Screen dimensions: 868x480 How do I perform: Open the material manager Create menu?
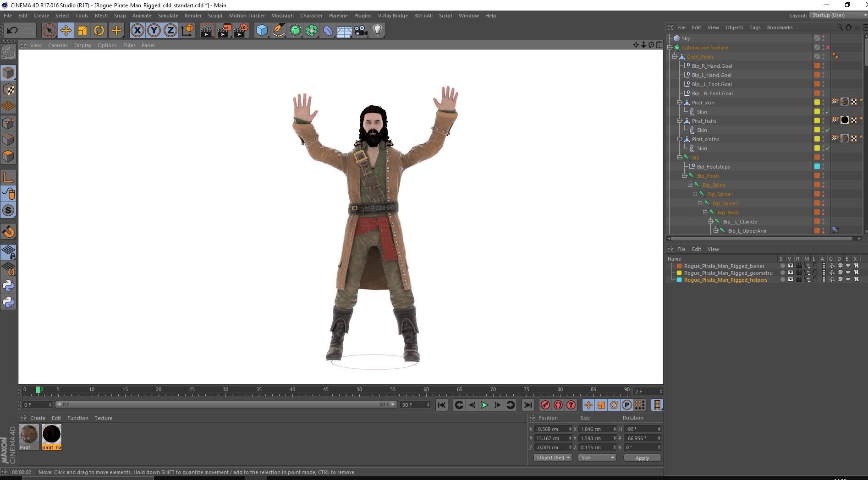(38, 418)
